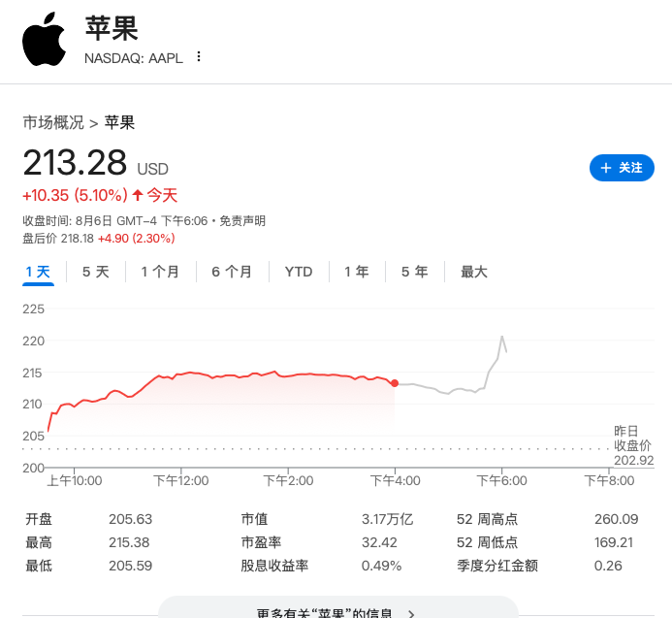
Task: Click the 最高 value 215.38
Action: tap(129, 542)
